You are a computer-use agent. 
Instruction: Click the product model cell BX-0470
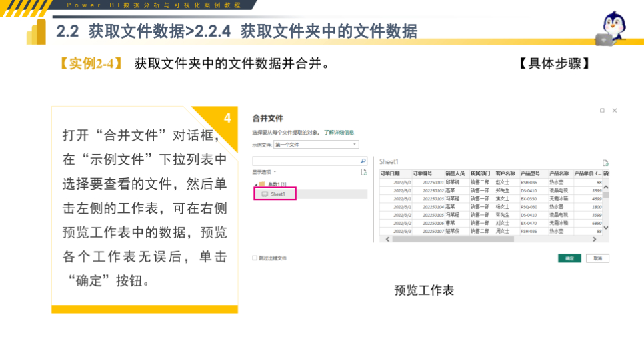[x=529, y=224]
